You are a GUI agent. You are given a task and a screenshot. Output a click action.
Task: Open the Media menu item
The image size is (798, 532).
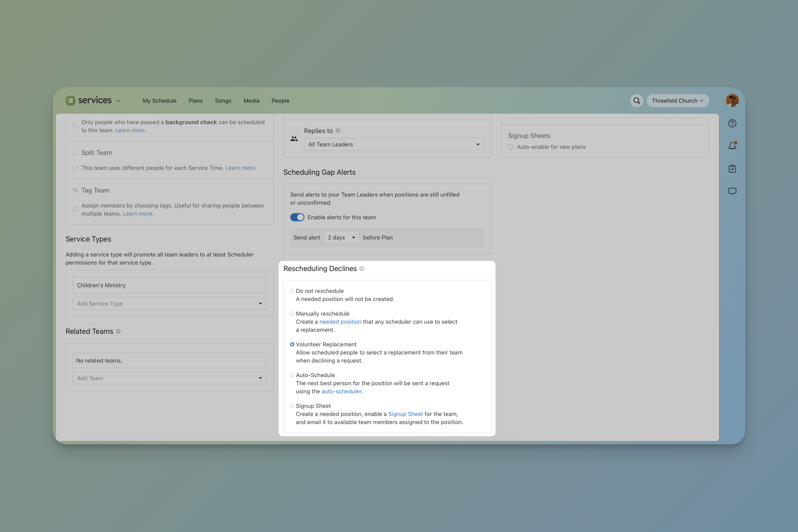[x=251, y=101]
